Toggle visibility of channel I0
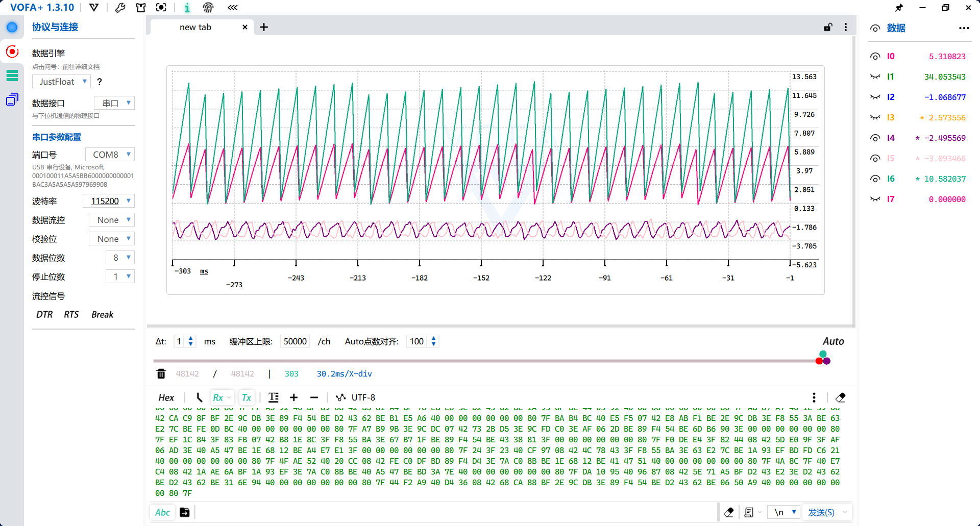980x526 pixels. pyautogui.click(x=875, y=56)
